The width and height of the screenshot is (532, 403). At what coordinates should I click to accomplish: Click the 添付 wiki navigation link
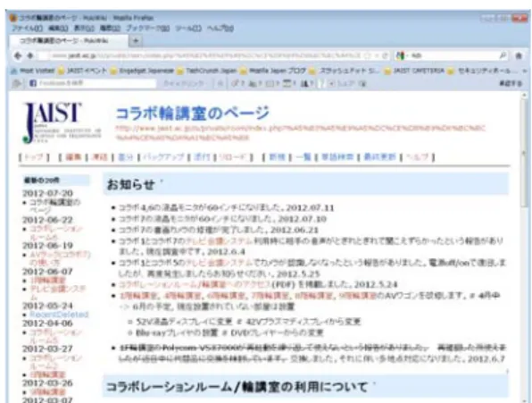[x=202, y=157]
